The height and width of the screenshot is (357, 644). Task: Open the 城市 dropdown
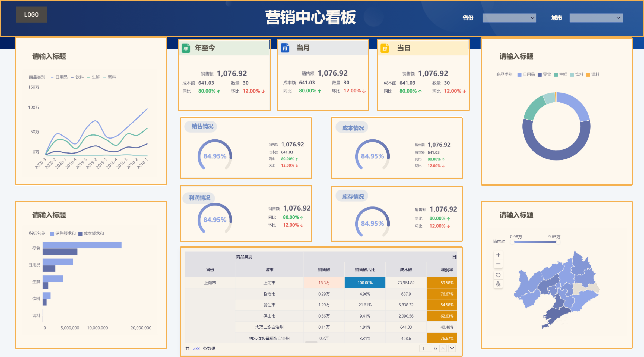tap(596, 18)
